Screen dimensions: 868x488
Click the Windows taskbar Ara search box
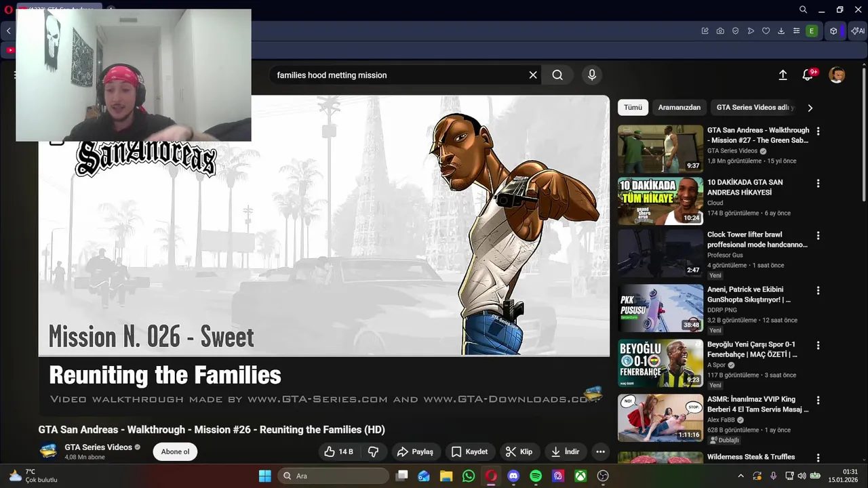(334, 476)
